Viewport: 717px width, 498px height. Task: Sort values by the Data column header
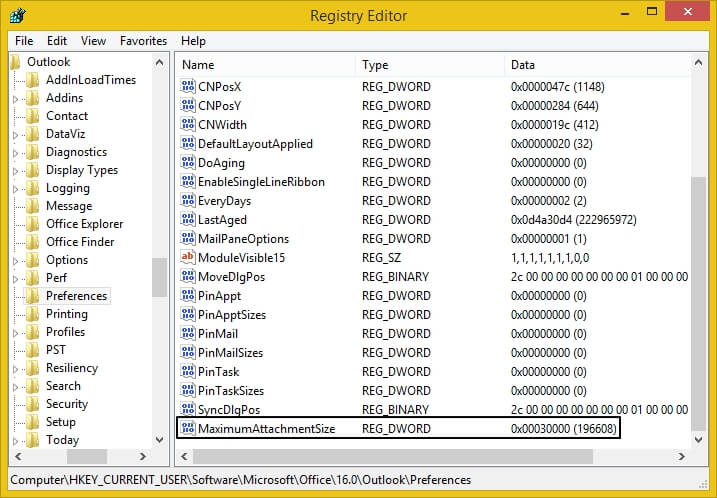598,65
